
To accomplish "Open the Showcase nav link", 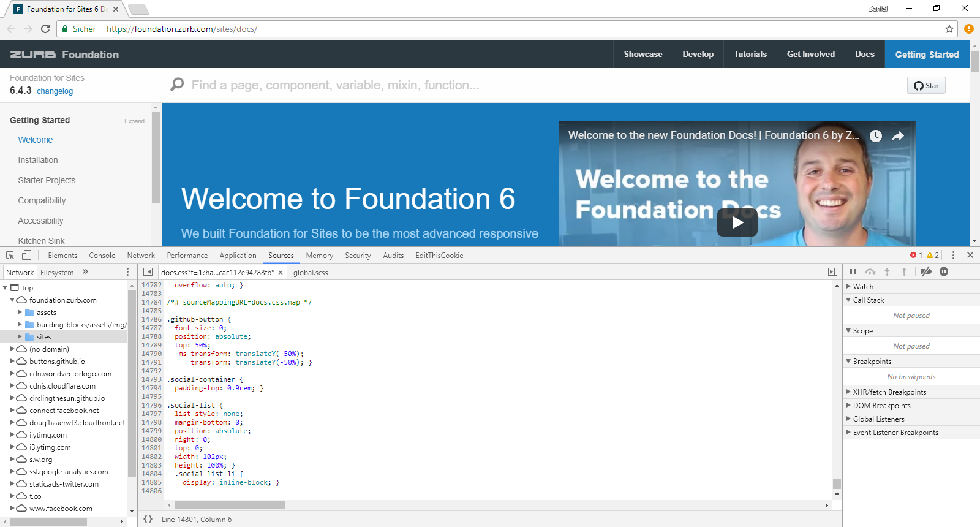I will point(643,54).
